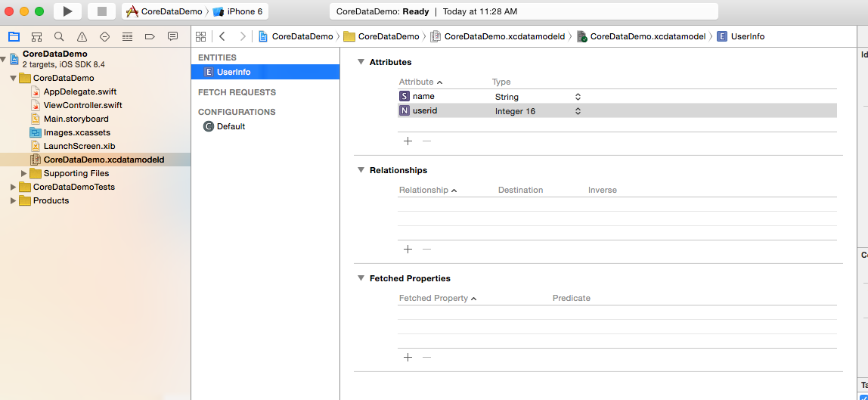The width and height of the screenshot is (868, 400).
Task: Sort by Relationship column header
Action: click(x=428, y=190)
